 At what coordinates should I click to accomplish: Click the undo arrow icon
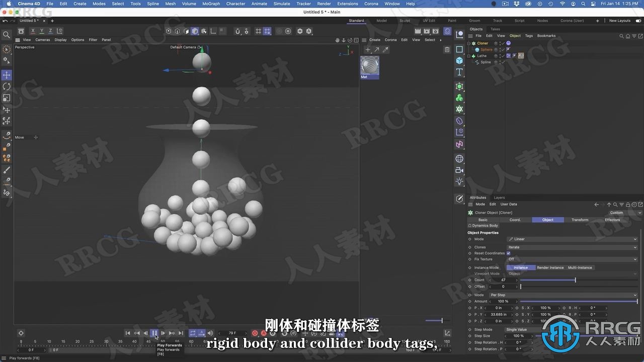[5, 21]
